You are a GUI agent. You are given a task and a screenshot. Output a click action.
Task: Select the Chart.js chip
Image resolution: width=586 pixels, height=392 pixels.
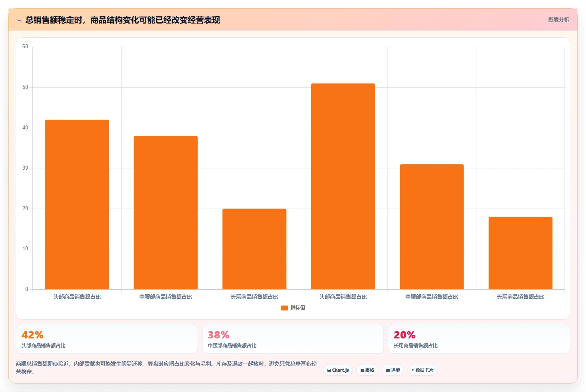338,370
